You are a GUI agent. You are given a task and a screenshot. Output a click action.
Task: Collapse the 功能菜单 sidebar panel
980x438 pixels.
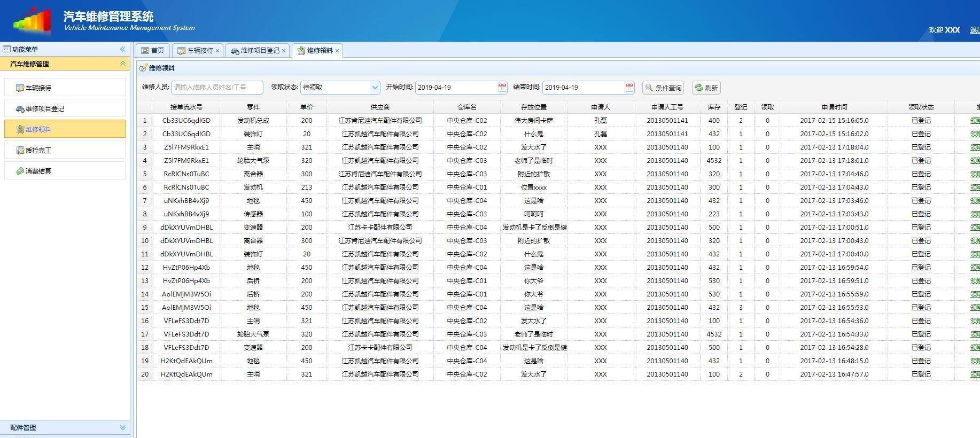coord(122,49)
